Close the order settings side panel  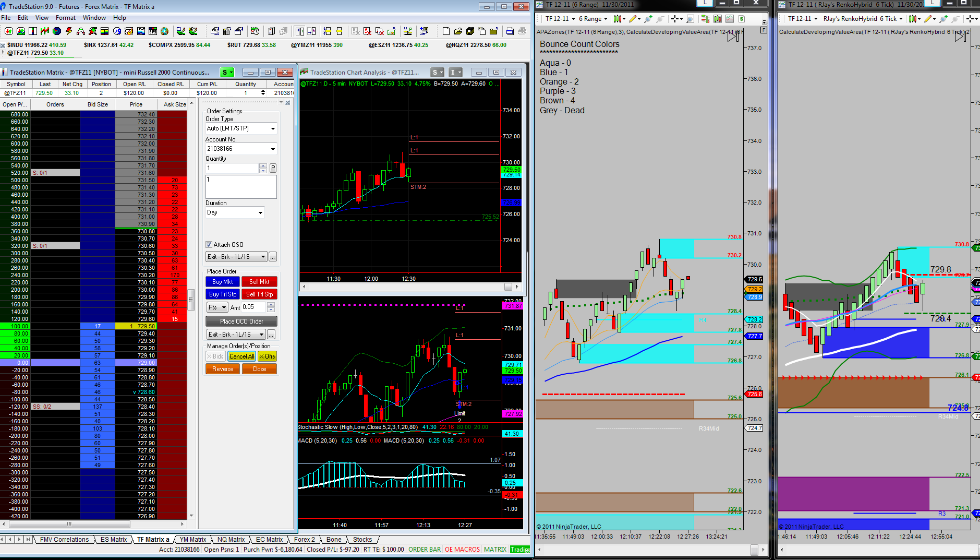287,102
